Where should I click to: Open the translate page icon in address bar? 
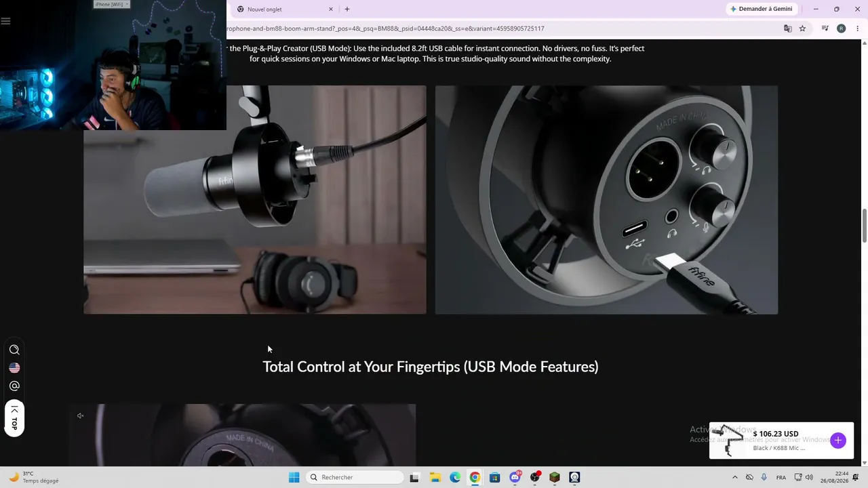[787, 28]
